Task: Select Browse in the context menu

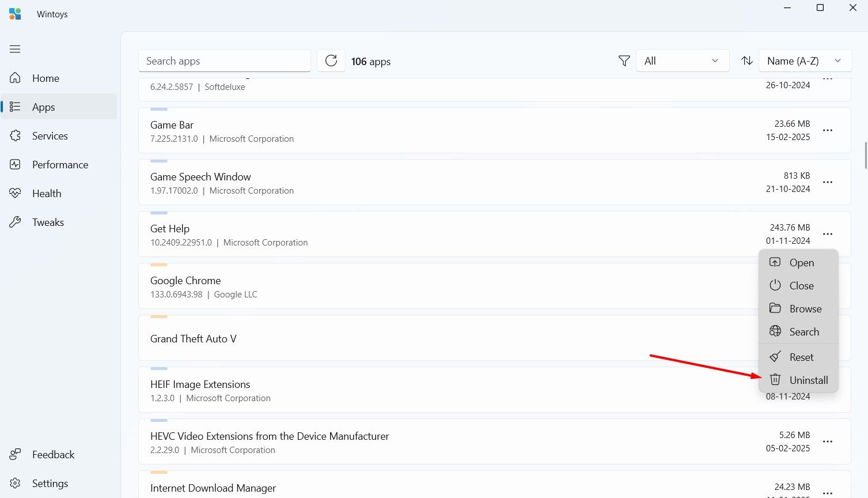Action: (798, 308)
